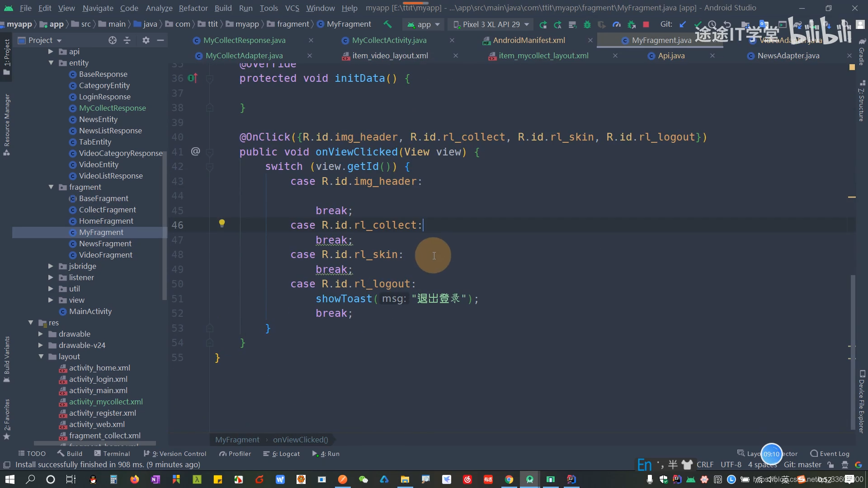Collapse all nodes in Project panel
Image resolution: width=868 pixels, height=488 pixels.
pos(127,40)
